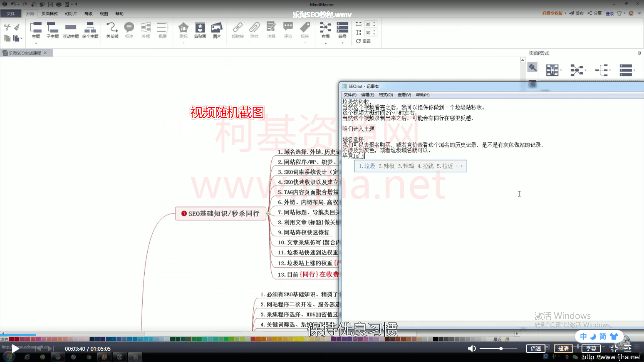Expand the 主题 dropdown arrow
644x362 pixels.
(x=36, y=43)
